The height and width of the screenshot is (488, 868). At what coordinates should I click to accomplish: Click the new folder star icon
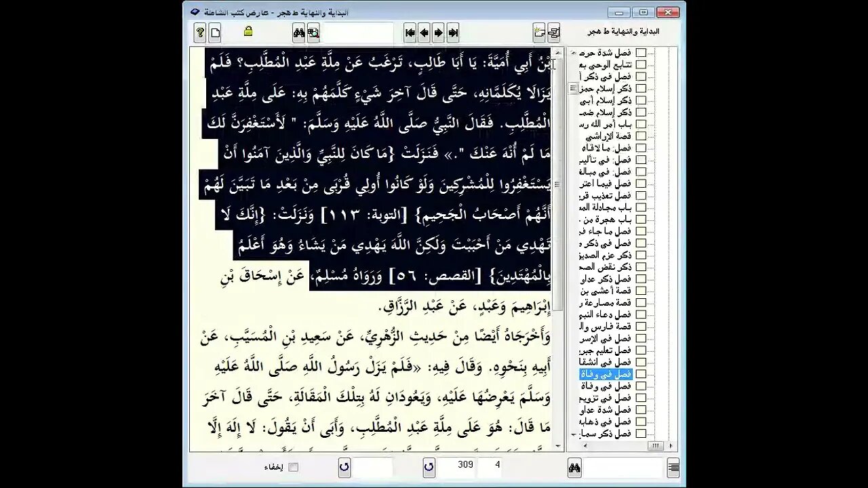point(539,32)
